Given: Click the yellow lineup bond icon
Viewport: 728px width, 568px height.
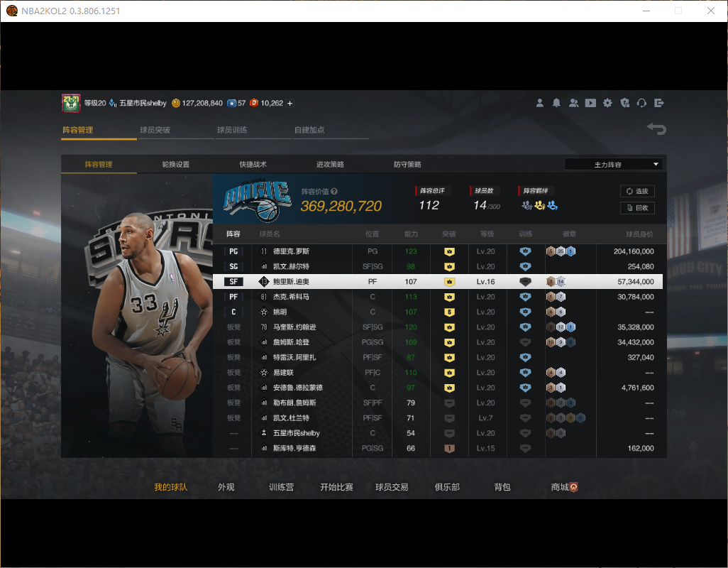Looking at the screenshot, I should pyautogui.click(x=539, y=205).
